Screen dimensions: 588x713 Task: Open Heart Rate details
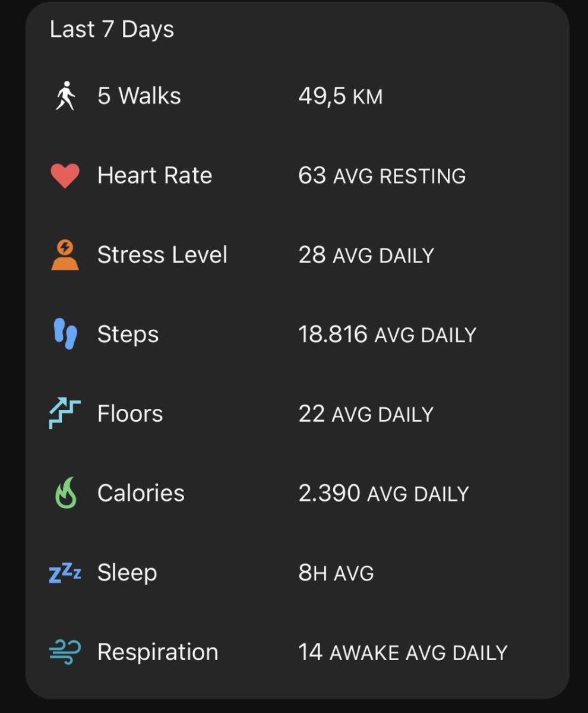click(154, 175)
